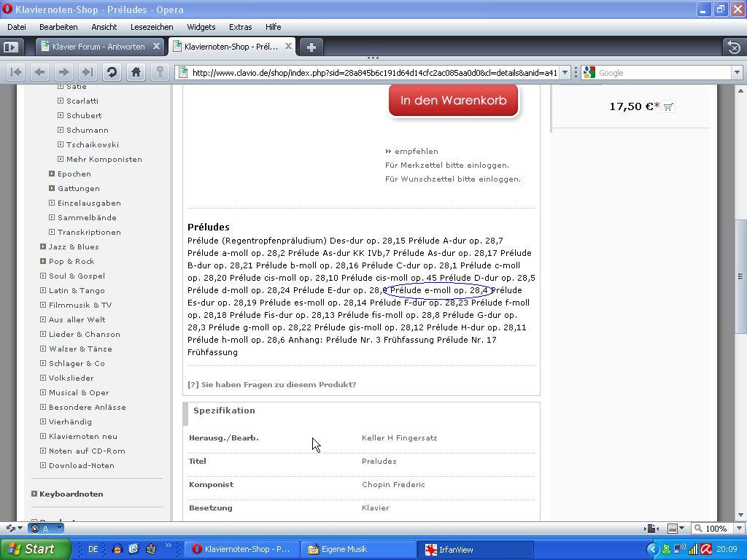Click the Google search engine icon
The width and height of the screenshot is (747, 560).
(589, 72)
